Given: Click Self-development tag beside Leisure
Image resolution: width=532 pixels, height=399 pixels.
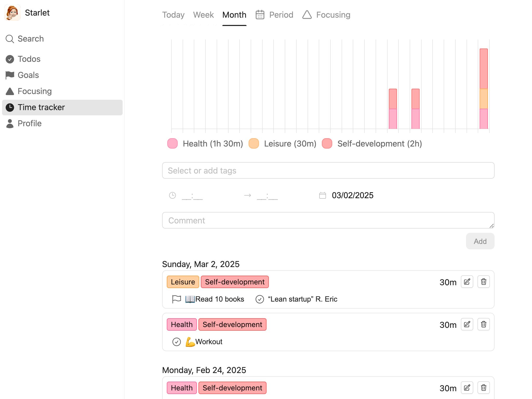Looking at the screenshot, I should point(235,282).
